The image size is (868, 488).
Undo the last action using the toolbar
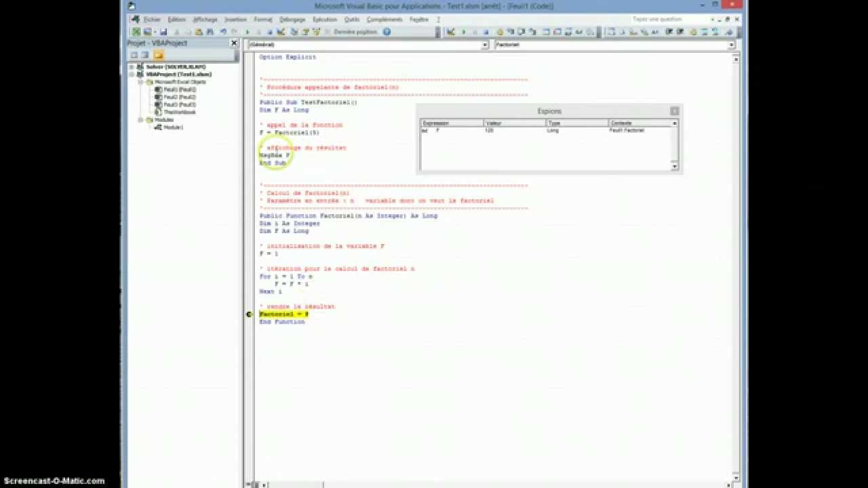tap(224, 32)
